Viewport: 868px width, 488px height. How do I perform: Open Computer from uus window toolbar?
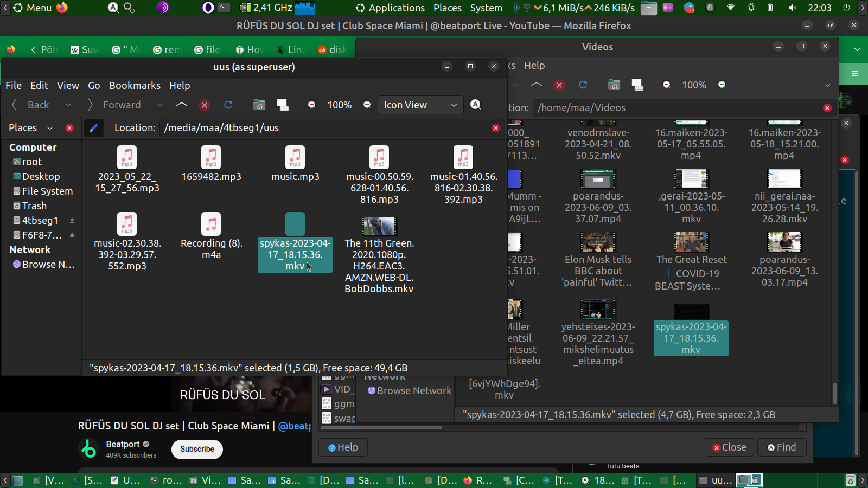pos(283,105)
